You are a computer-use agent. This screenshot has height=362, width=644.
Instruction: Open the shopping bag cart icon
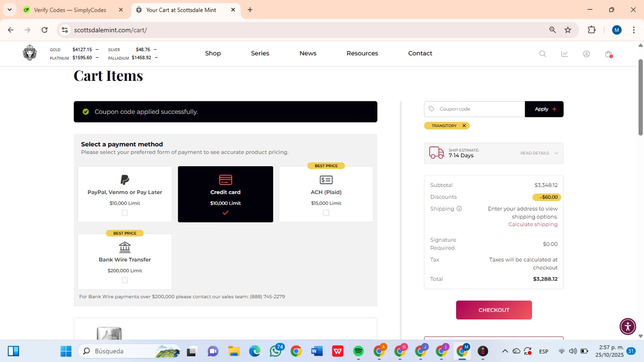click(608, 54)
